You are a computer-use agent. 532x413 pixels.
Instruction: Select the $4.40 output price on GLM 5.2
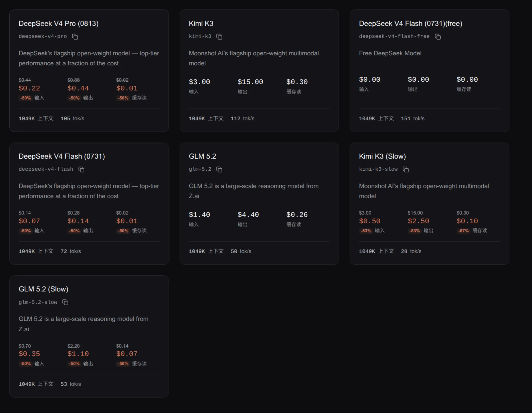tap(248, 215)
